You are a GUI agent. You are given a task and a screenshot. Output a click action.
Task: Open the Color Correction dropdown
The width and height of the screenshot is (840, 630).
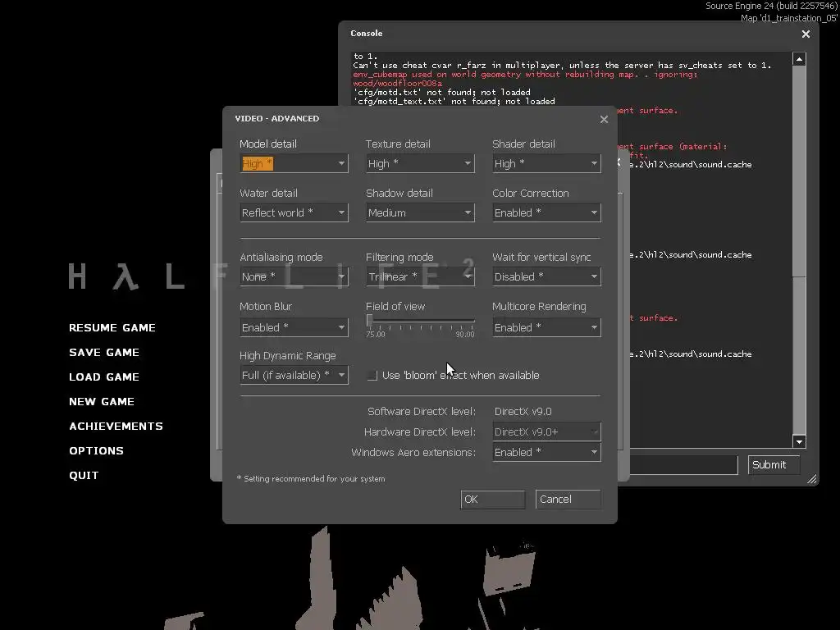point(546,212)
